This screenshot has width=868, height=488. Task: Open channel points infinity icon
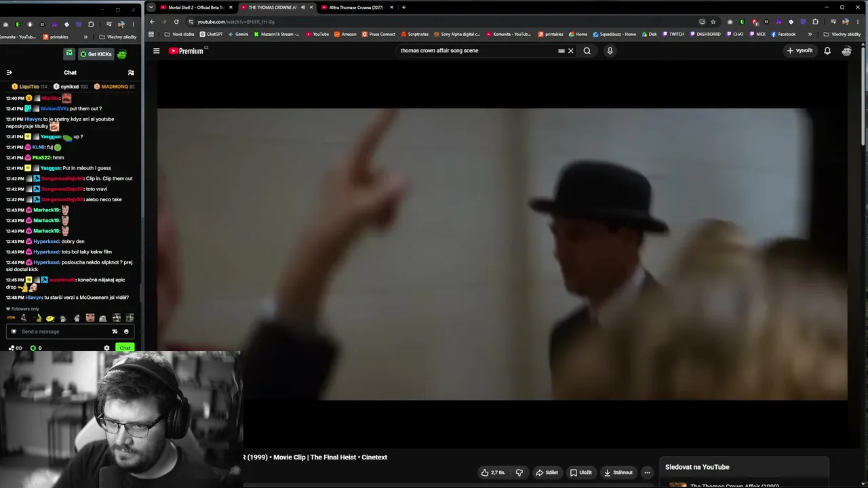point(15,348)
